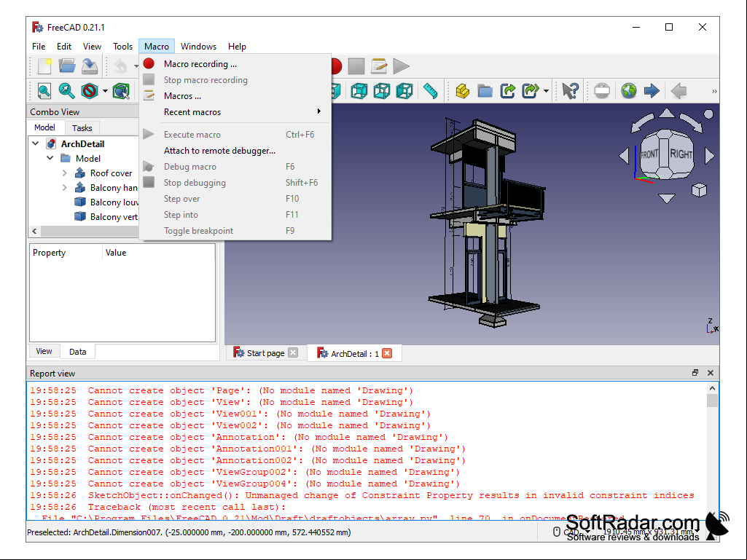Open the File menu

(39, 46)
